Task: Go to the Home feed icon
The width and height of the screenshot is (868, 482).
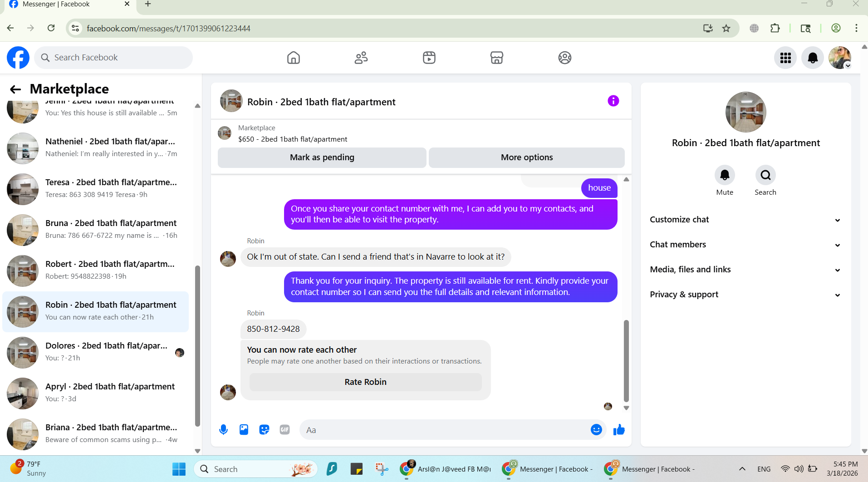Action: tap(294, 58)
